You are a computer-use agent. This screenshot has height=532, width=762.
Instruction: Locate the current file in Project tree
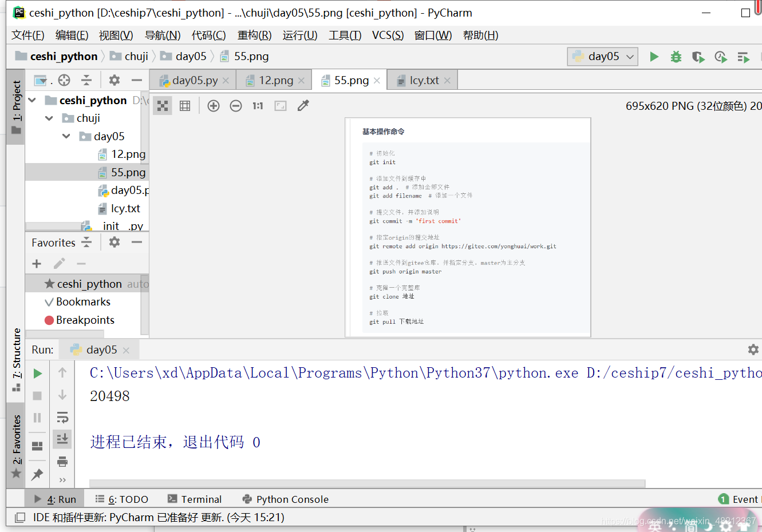coord(64,80)
